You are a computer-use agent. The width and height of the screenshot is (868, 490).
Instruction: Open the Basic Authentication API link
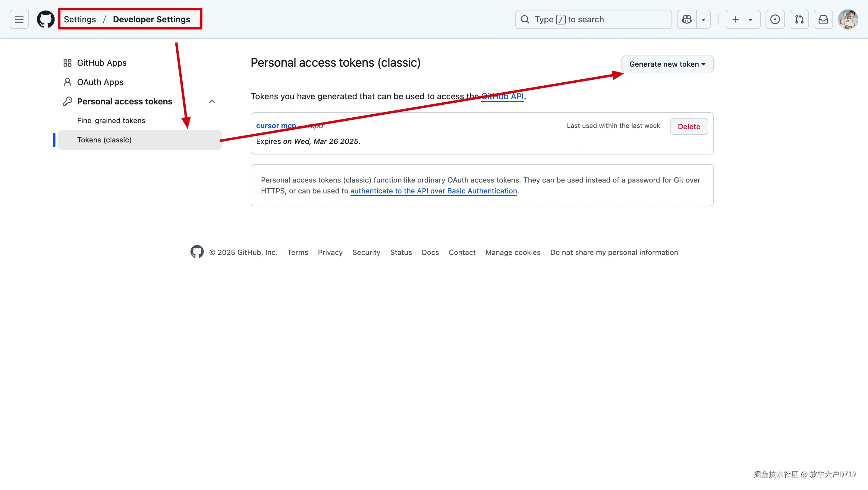(x=433, y=191)
